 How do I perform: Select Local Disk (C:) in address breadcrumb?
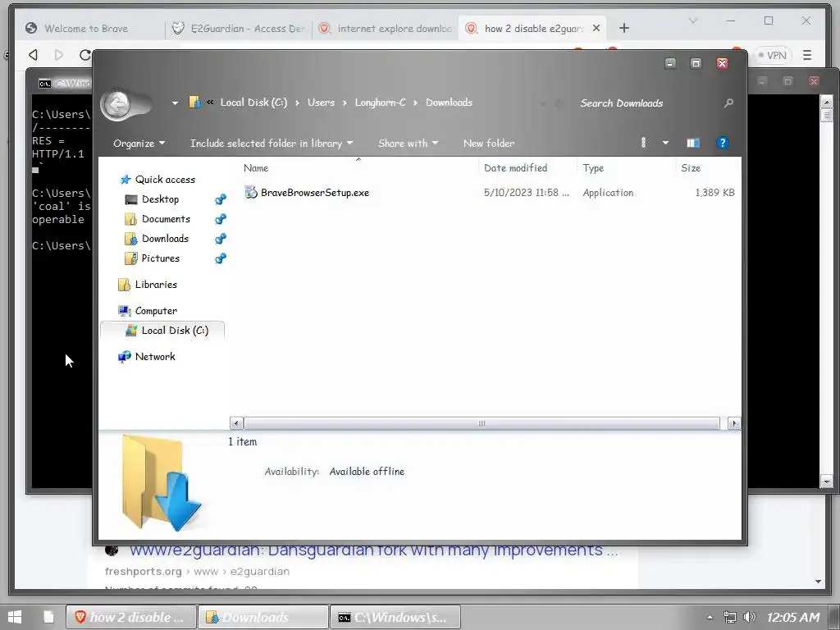(x=254, y=103)
